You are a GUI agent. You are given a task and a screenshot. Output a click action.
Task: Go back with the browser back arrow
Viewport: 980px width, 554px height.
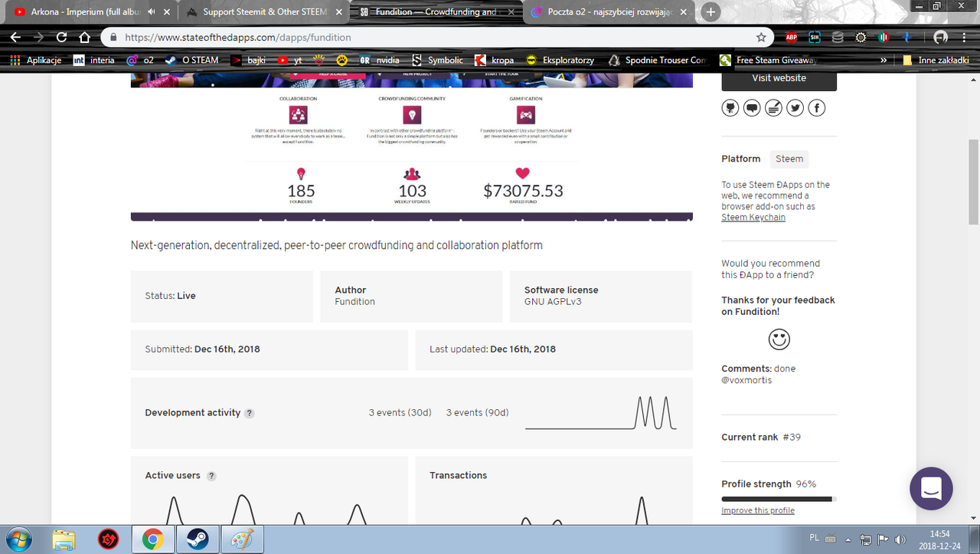[x=15, y=37]
